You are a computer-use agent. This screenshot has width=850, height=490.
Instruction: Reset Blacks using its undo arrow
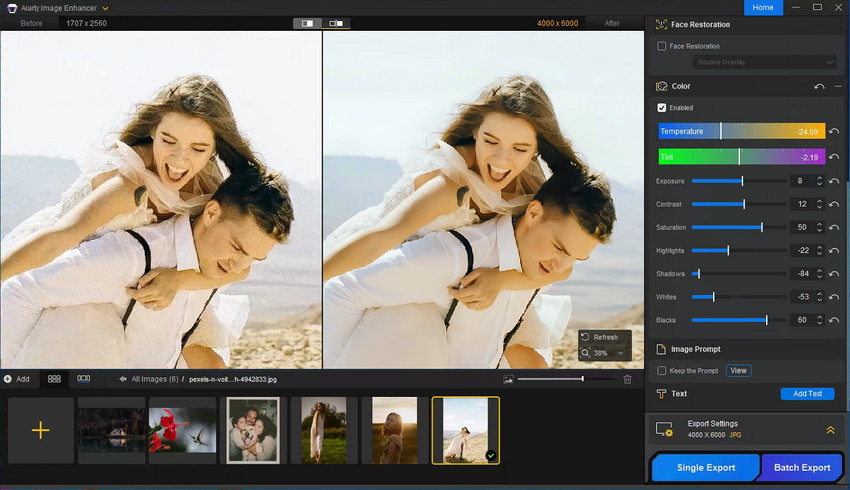[834, 320]
